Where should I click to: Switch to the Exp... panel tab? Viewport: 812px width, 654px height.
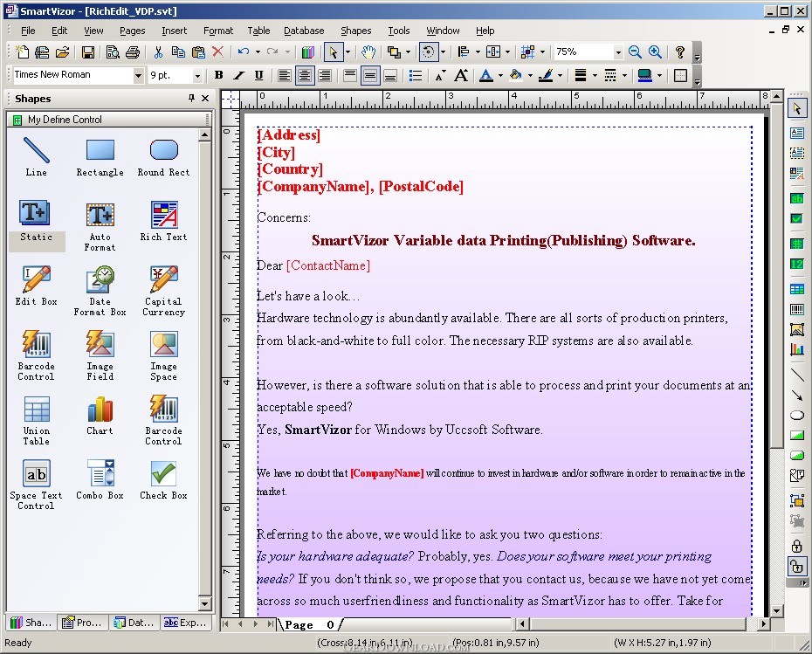point(185,623)
